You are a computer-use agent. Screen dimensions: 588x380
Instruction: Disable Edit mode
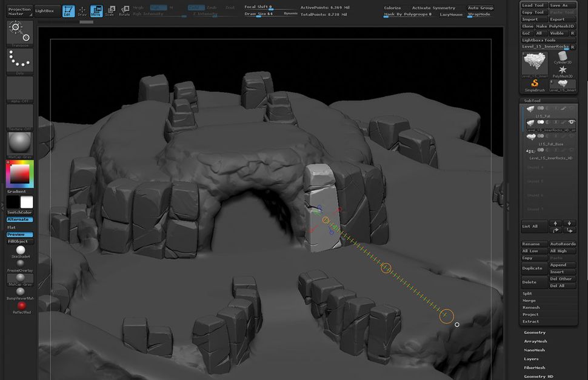(x=68, y=10)
